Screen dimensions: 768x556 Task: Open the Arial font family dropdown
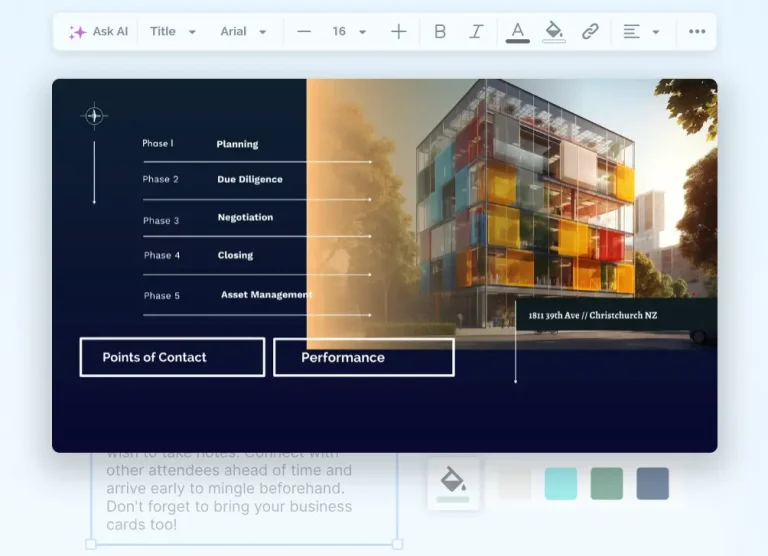(x=243, y=32)
